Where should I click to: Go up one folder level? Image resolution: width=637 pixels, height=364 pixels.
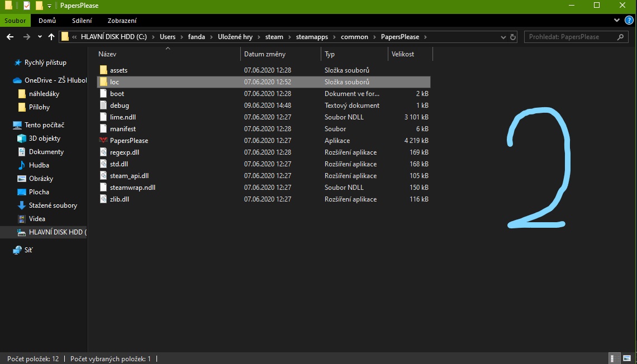(51, 37)
